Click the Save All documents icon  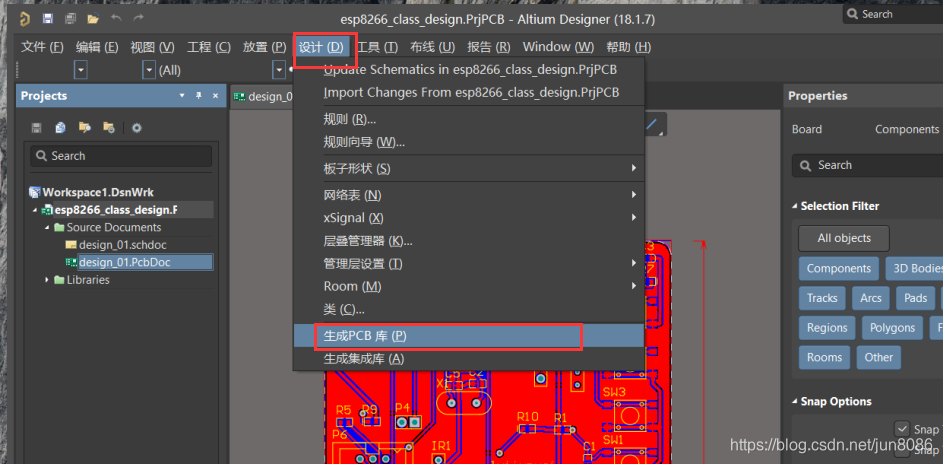coord(70,19)
